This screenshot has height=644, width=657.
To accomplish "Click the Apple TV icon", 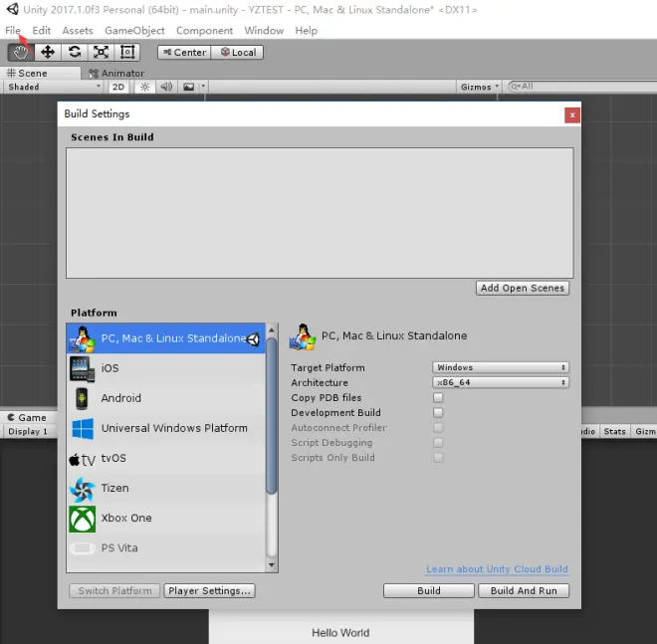I will [82, 460].
